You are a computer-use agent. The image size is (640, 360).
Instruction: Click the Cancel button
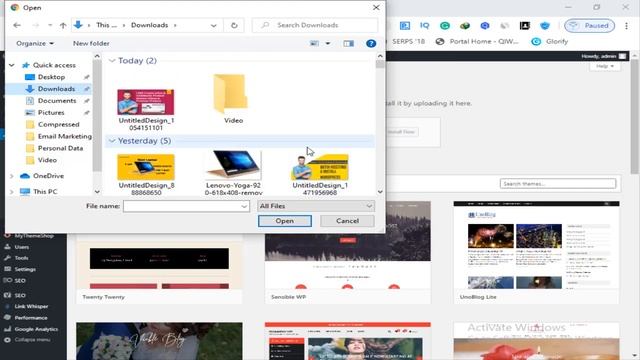click(x=347, y=221)
